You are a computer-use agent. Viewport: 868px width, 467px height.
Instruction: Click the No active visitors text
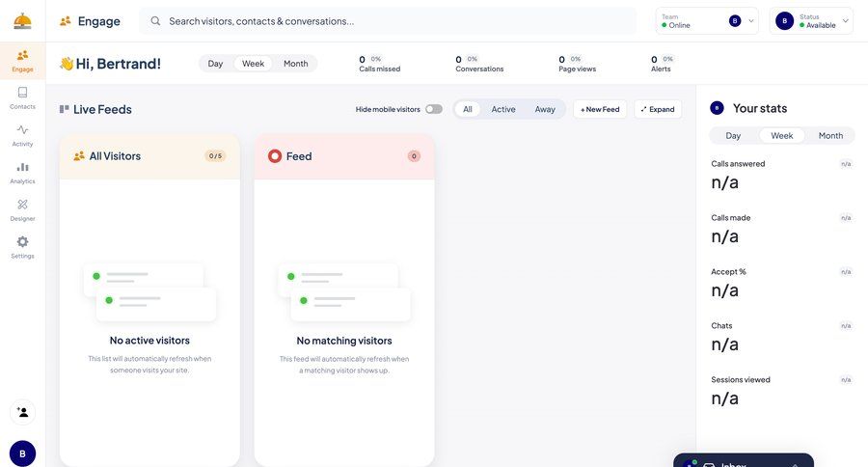(x=149, y=341)
